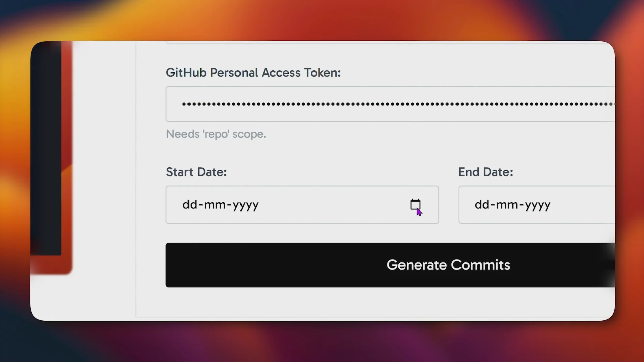Click the GitHub Personal Access Token field

click(389, 104)
